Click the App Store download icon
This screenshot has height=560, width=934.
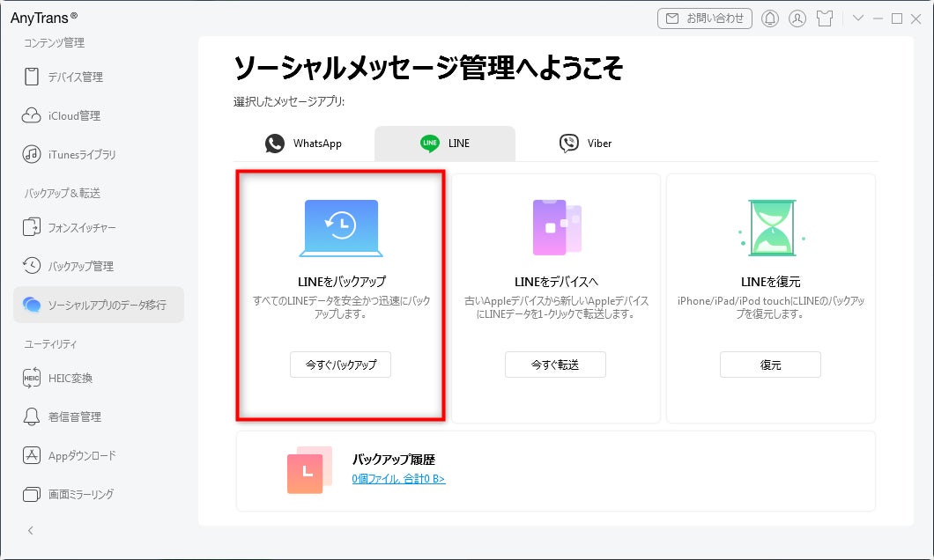pyautogui.click(x=32, y=455)
